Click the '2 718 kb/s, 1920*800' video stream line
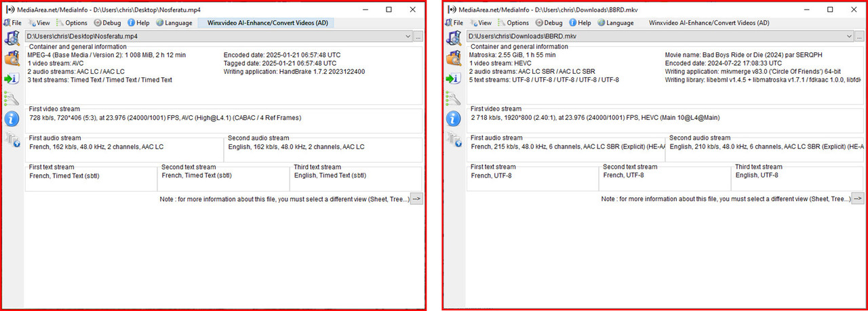This screenshot has height=311, width=868. tap(595, 118)
